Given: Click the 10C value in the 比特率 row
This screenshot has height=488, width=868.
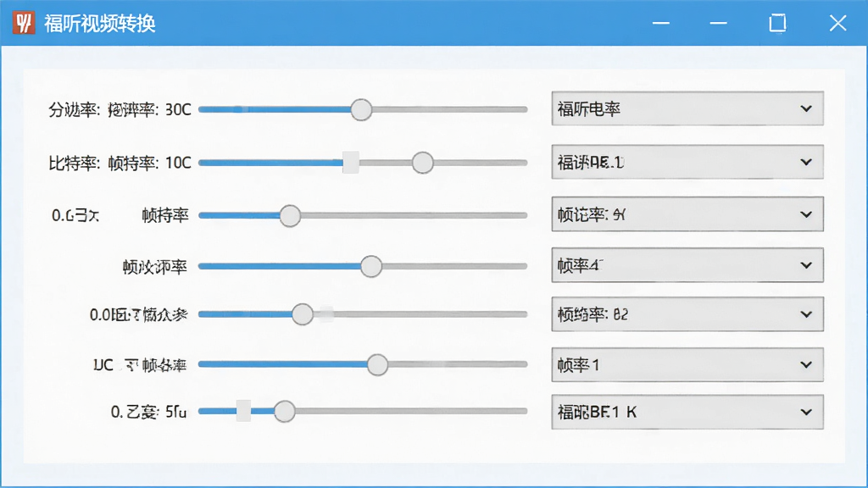Looking at the screenshot, I should pos(178,163).
